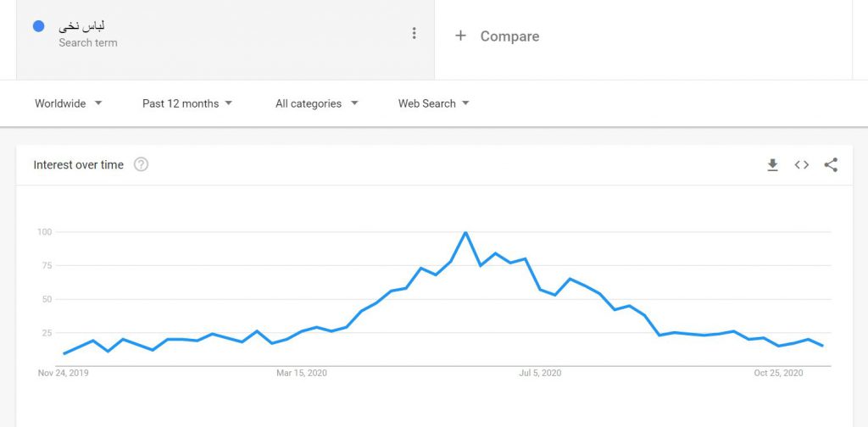Expand the Worldwide region dropdown

(69, 103)
